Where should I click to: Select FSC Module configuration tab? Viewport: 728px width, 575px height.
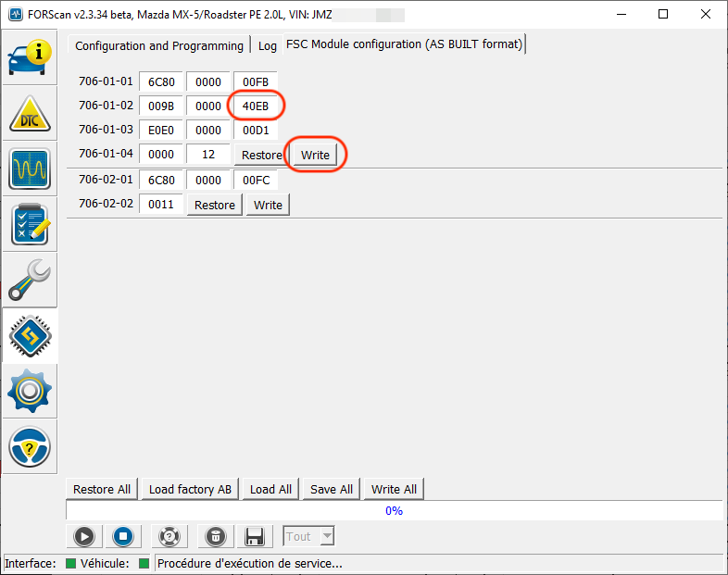tap(405, 44)
